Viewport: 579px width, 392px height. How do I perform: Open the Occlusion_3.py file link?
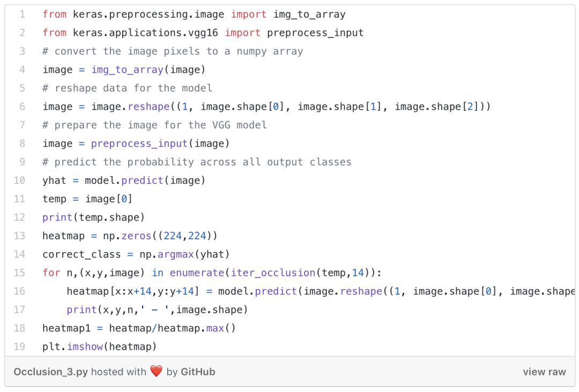tap(50, 372)
